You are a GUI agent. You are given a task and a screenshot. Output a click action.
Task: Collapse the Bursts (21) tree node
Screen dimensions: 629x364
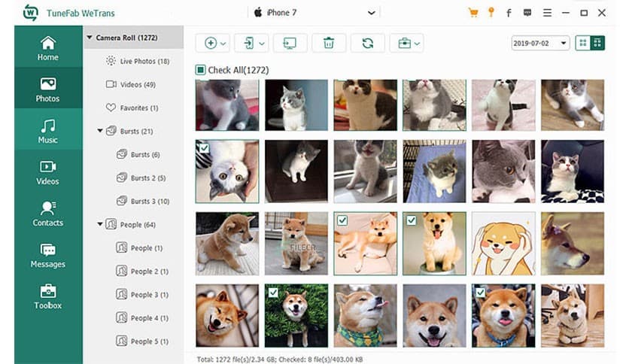pos(100,131)
